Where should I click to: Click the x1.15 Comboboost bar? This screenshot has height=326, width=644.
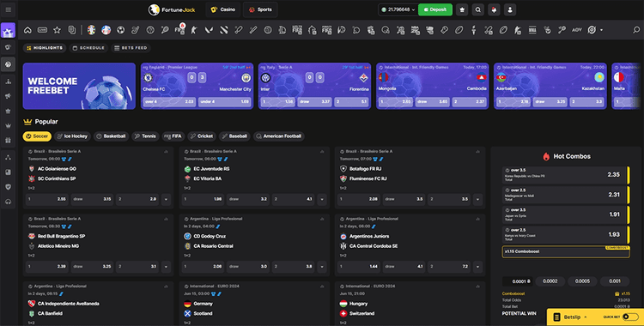566,251
